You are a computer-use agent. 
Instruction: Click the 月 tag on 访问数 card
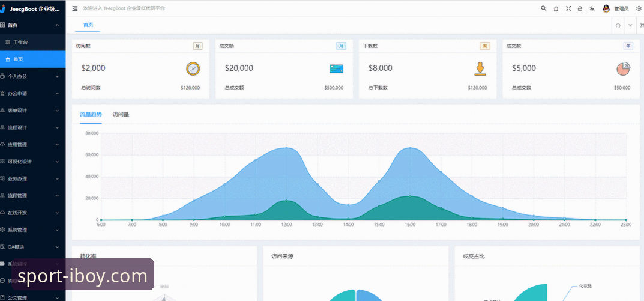(198, 46)
